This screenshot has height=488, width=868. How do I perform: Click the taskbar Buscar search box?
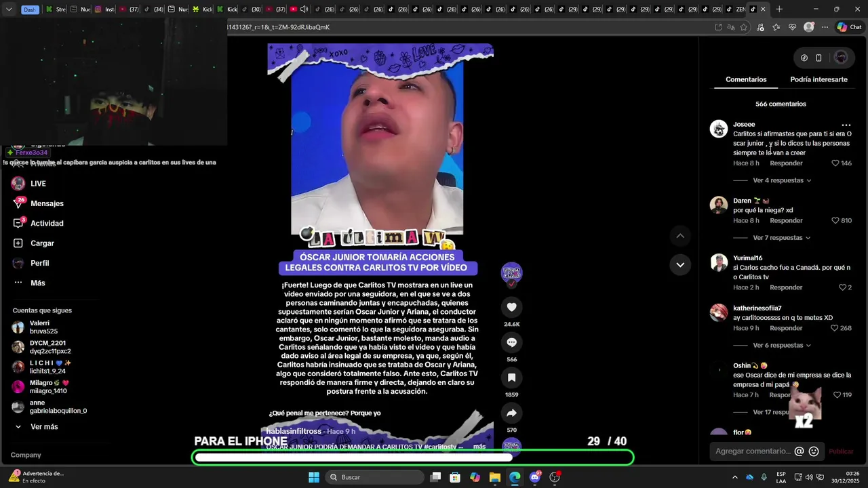(374, 477)
